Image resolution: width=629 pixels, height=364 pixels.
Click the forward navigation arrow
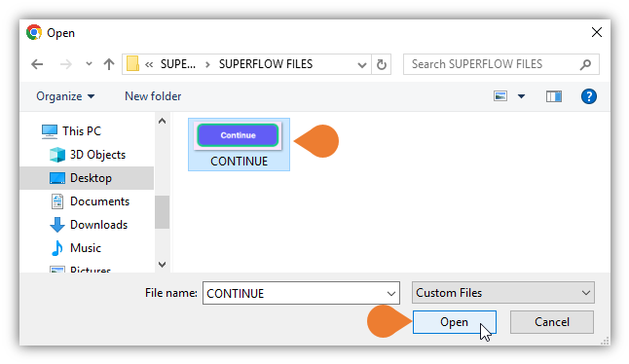click(x=66, y=64)
